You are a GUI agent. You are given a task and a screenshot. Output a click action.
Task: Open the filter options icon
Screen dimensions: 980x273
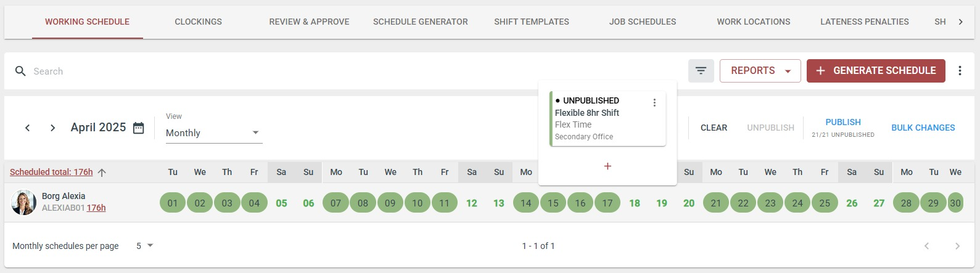coord(701,71)
